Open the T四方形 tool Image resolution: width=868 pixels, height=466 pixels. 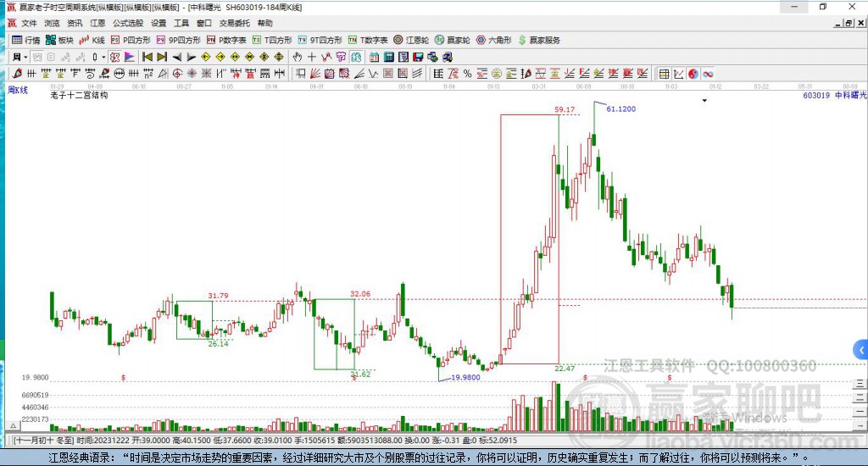(x=272, y=40)
